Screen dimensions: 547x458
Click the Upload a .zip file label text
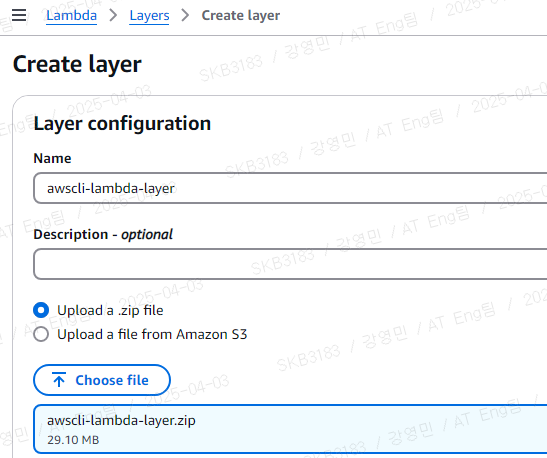coord(110,310)
